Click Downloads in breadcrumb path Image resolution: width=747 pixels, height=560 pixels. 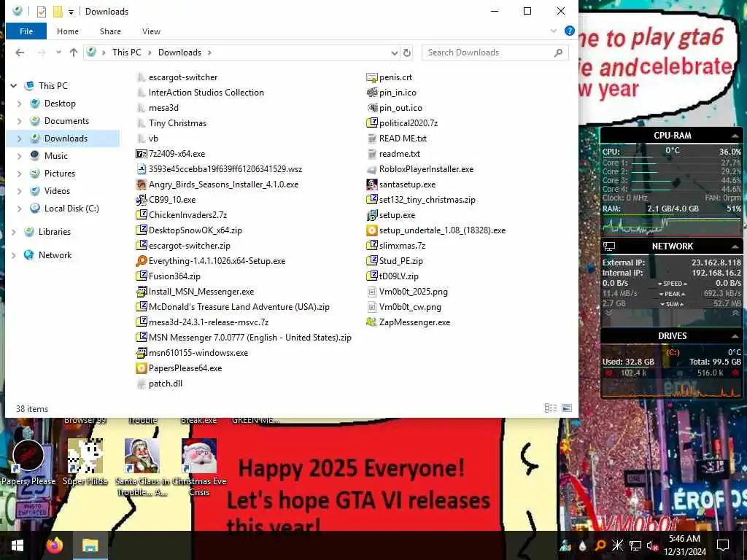179,52
